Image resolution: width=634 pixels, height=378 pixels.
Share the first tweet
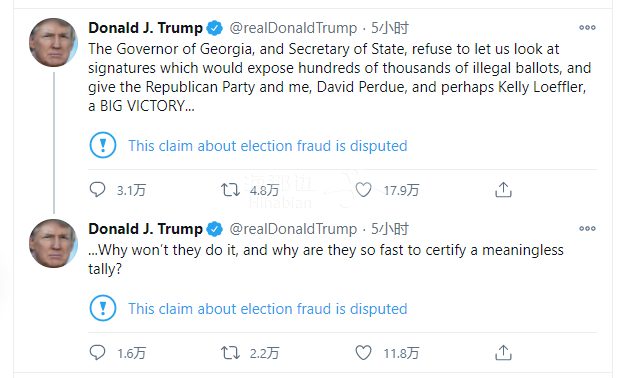(503, 190)
